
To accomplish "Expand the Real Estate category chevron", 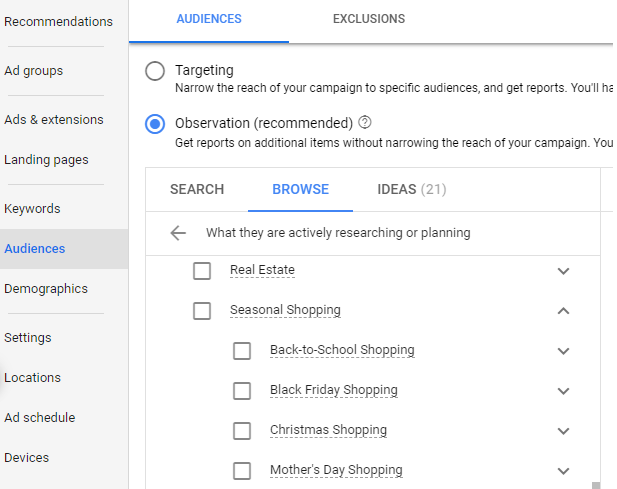I will [563, 271].
